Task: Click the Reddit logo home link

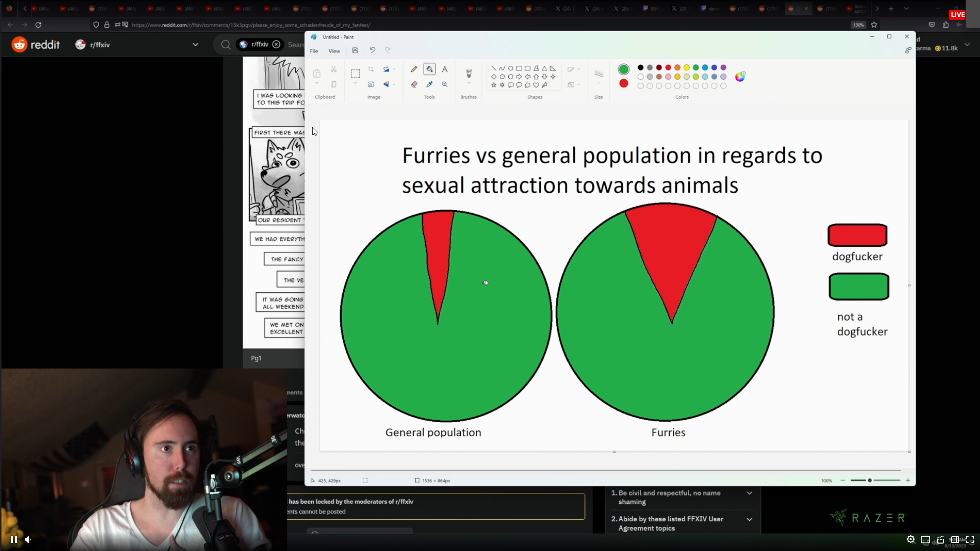Action: point(36,45)
